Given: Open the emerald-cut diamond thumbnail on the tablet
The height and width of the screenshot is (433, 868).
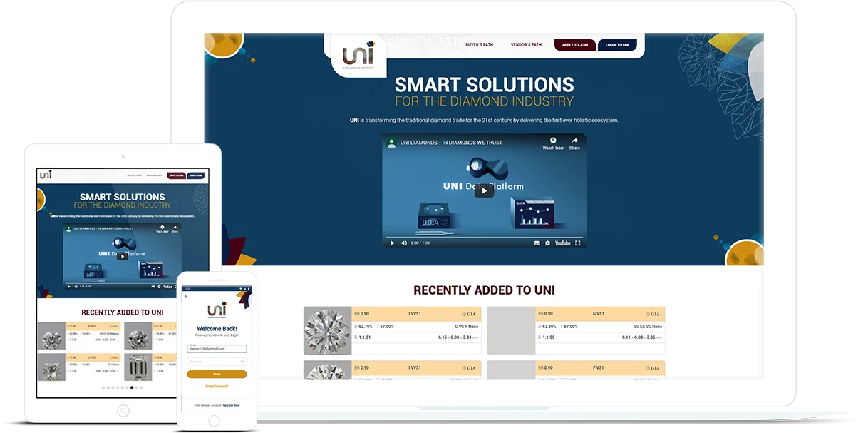Looking at the screenshot, I should [x=138, y=367].
